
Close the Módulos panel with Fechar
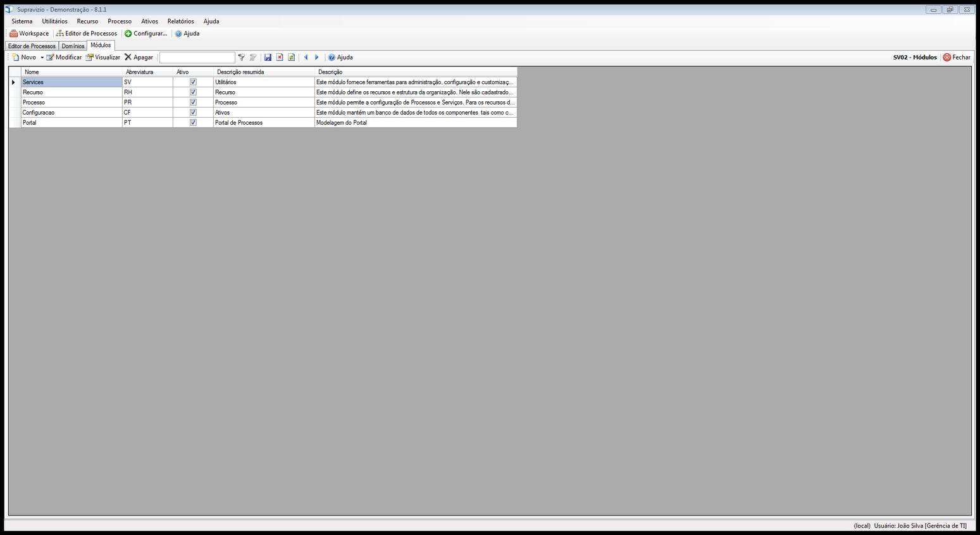(957, 57)
